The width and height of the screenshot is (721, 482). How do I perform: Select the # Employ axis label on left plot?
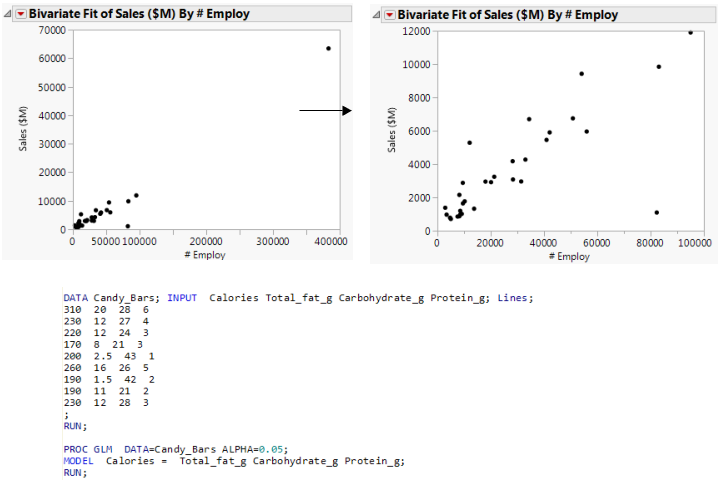pos(204,255)
